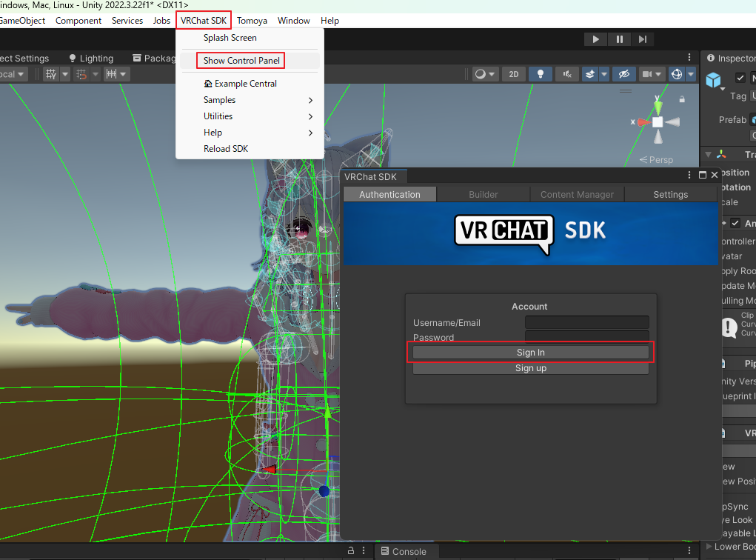
Task: Click the Username/Email input field
Action: (586, 322)
